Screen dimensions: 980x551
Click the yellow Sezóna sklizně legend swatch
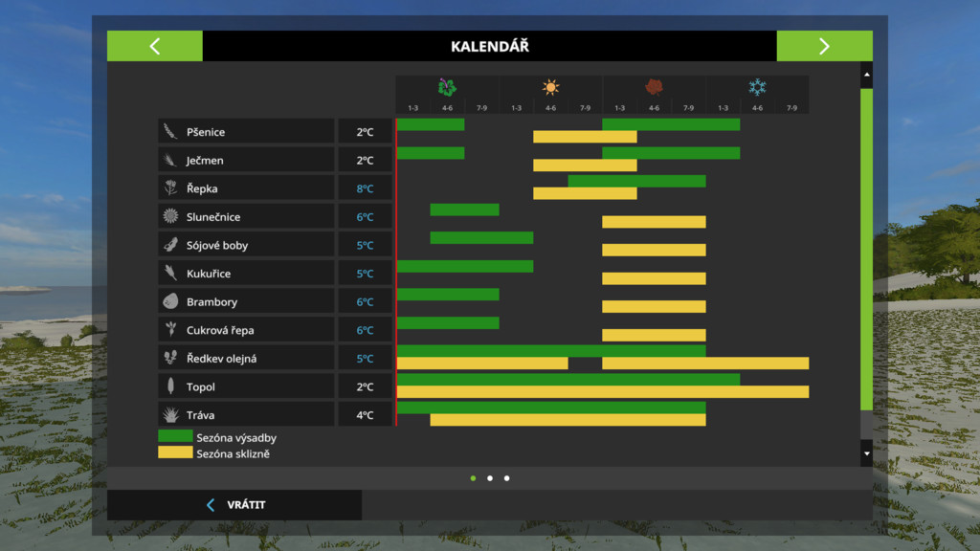pyautogui.click(x=175, y=452)
